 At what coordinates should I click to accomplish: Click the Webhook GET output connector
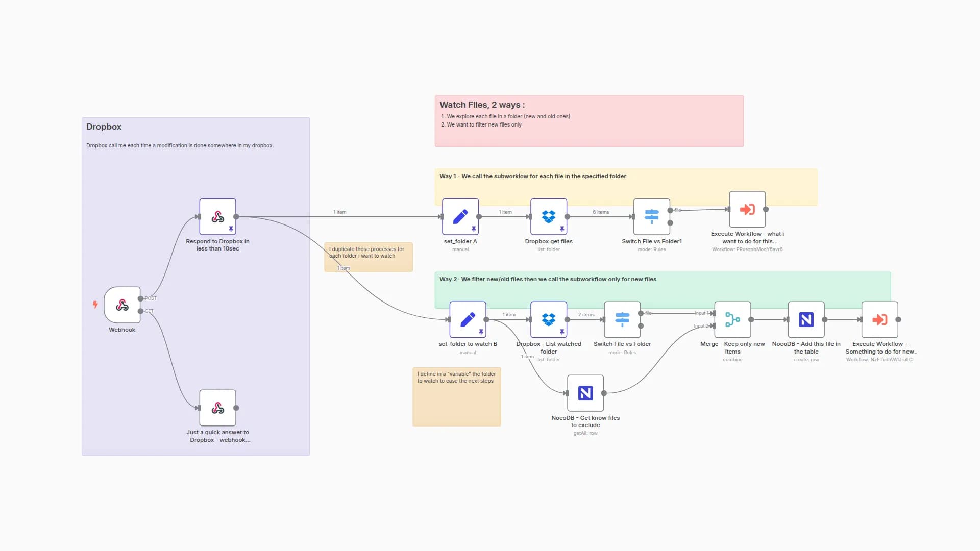[x=140, y=311]
